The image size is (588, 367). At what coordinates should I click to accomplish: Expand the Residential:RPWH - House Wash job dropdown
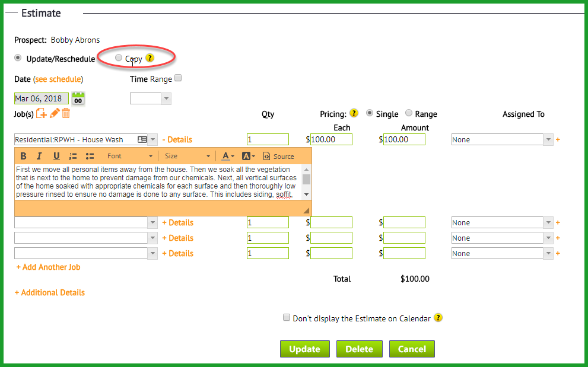(x=152, y=139)
